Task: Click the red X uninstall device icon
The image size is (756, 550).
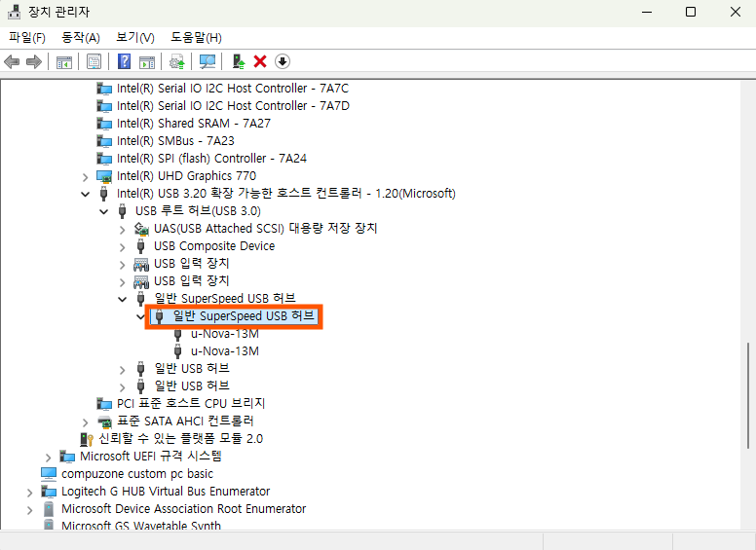Action: pos(260,61)
